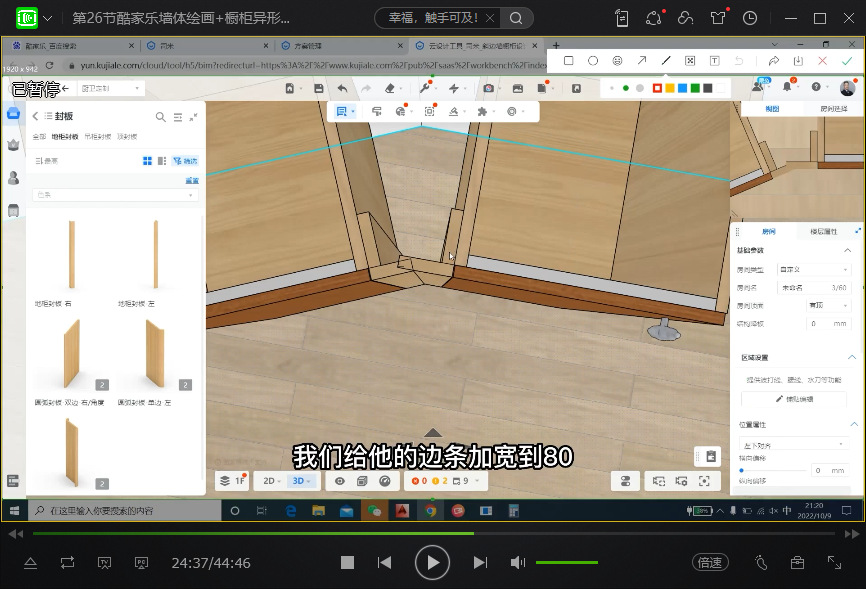866x589 pixels.
Task: Switch to the 楼层属性 tab
Action: pos(822,231)
